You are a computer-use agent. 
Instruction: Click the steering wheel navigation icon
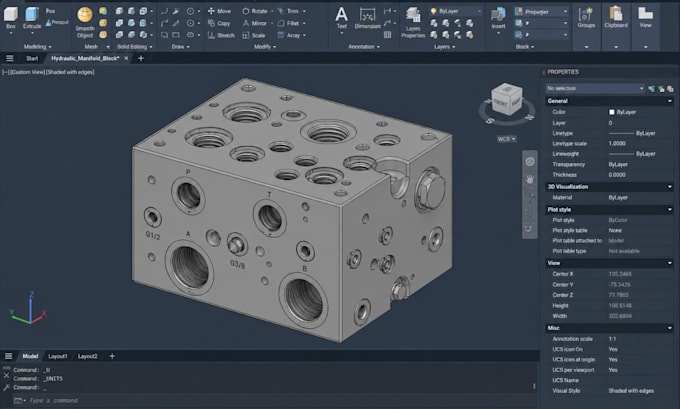click(530, 162)
